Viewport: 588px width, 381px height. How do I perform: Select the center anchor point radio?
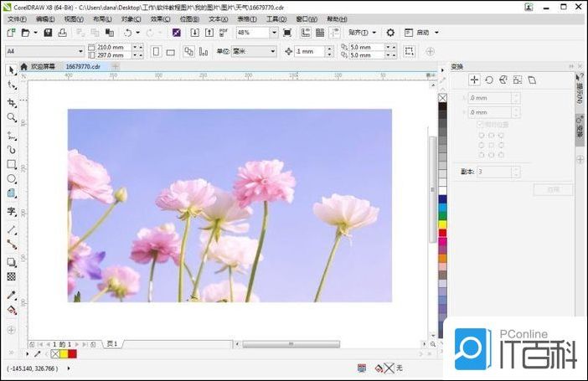coord(491,144)
